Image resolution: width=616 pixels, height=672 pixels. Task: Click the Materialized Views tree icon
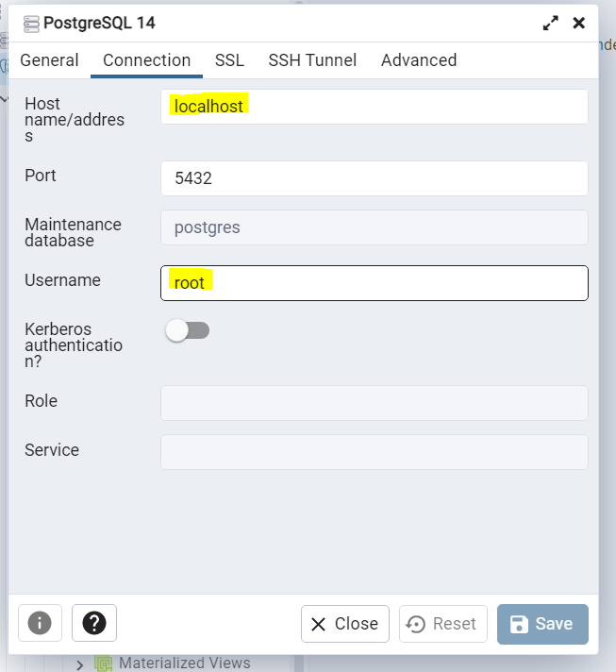coord(103,664)
